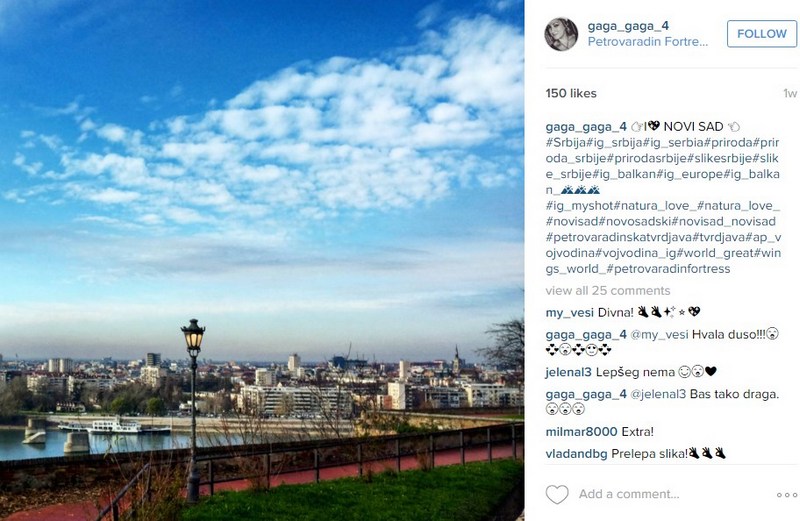This screenshot has width=800, height=521.
Task: Open the #novisad hashtag
Action: tap(571, 221)
